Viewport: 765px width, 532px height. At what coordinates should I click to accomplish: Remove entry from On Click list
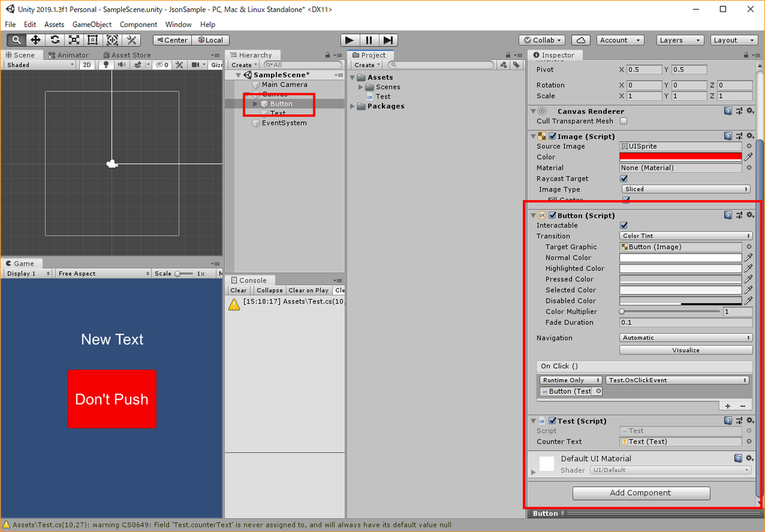(x=742, y=406)
